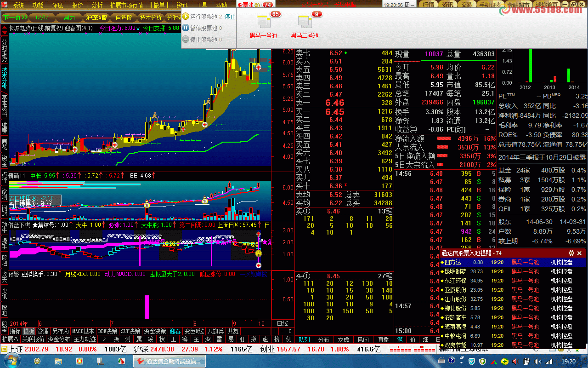Expand the 扩展∧ panel button
588x368 pixels.
(x=10, y=339)
